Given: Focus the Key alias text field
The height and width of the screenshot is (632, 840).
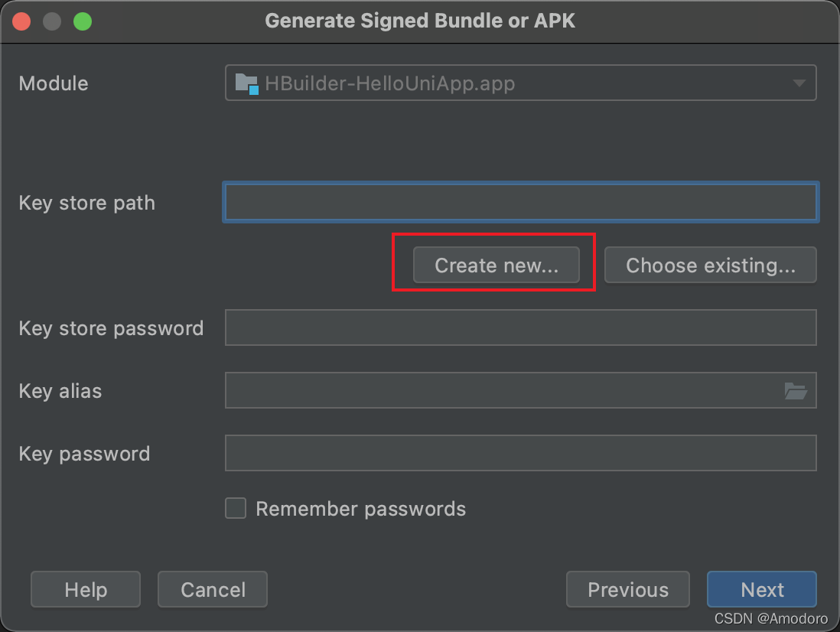Looking at the screenshot, I should click(x=503, y=390).
